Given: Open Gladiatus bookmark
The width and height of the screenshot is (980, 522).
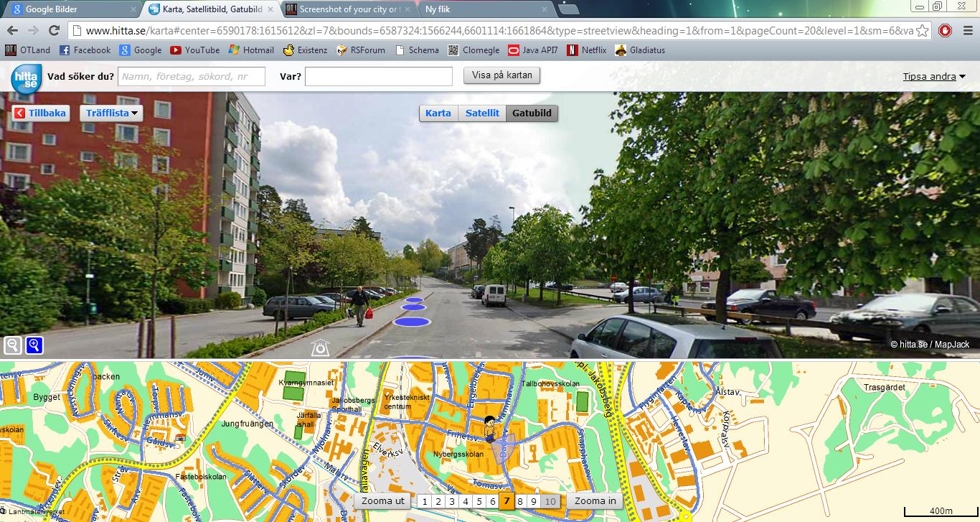Looking at the screenshot, I should pyautogui.click(x=640, y=50).
